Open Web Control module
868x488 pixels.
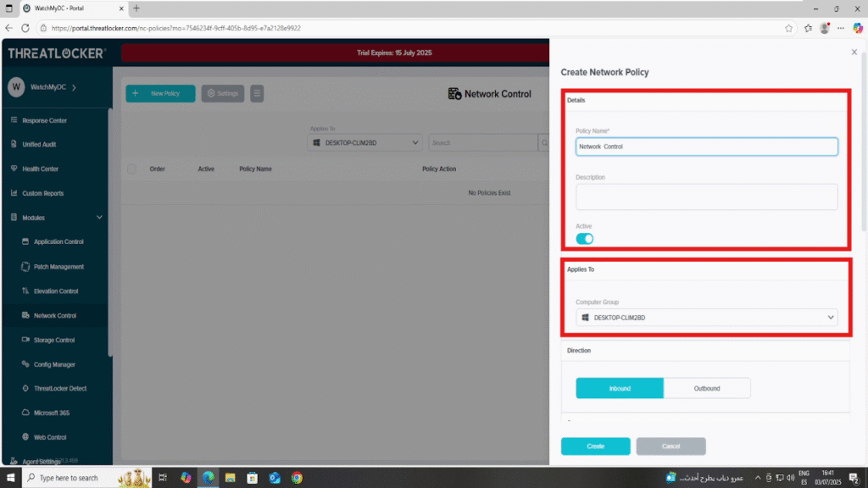point(50,437)
